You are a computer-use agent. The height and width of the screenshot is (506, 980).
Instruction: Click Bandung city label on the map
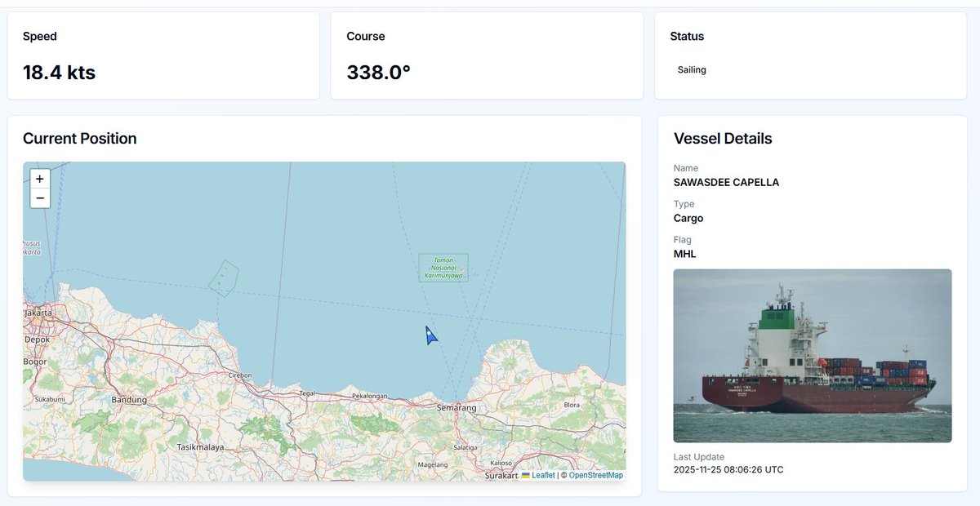click(129, 400)
